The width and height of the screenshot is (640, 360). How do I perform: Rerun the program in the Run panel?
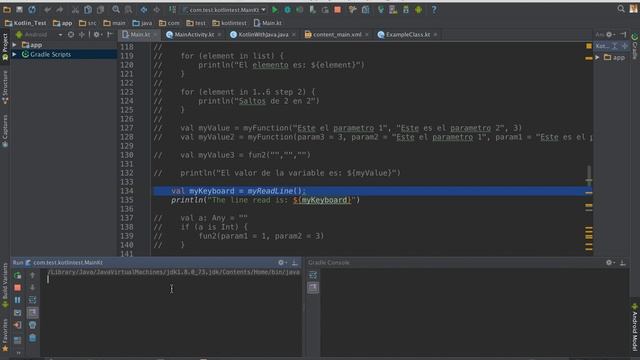pyautogui.click(x=18, y=276)
